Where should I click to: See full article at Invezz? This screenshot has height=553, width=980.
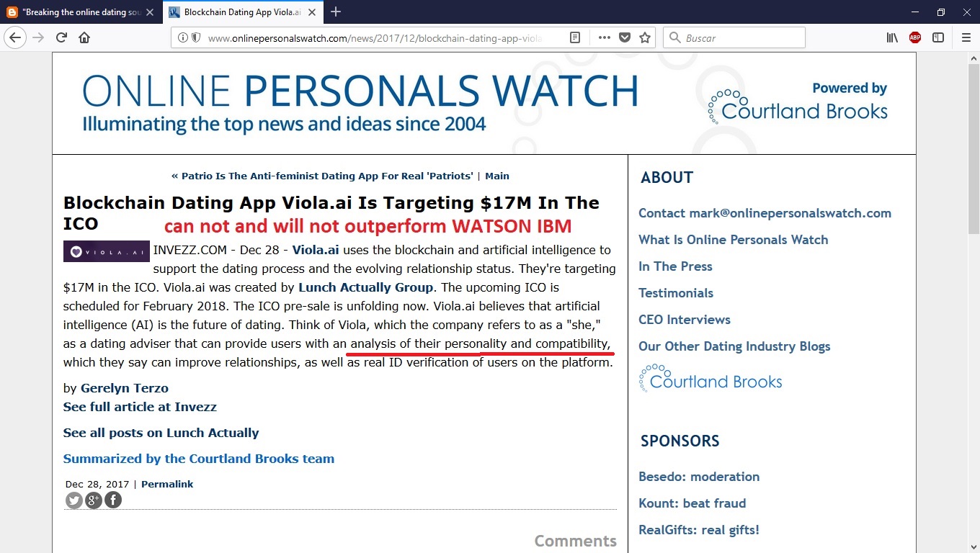pos(140,407)
